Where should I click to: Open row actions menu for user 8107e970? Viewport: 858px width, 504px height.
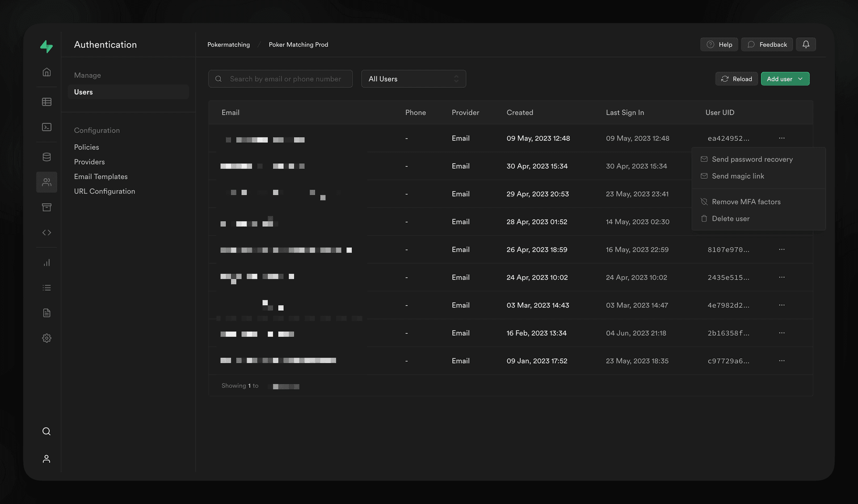782,249
